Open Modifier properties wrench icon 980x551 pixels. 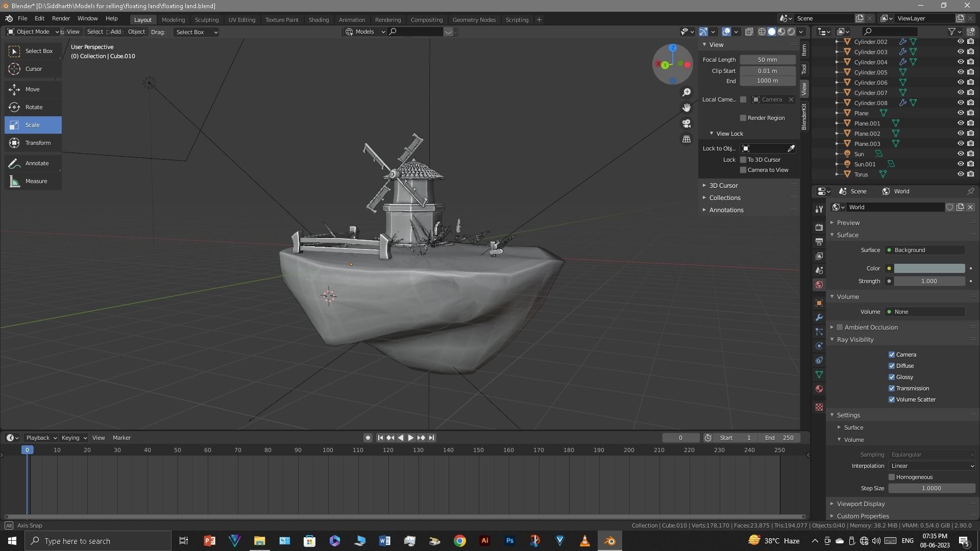[819, 317]
